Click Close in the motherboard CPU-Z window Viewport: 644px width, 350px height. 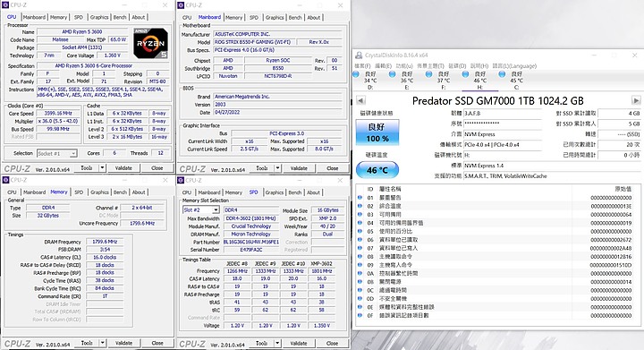pyautogui.click(x=332, y=168)
